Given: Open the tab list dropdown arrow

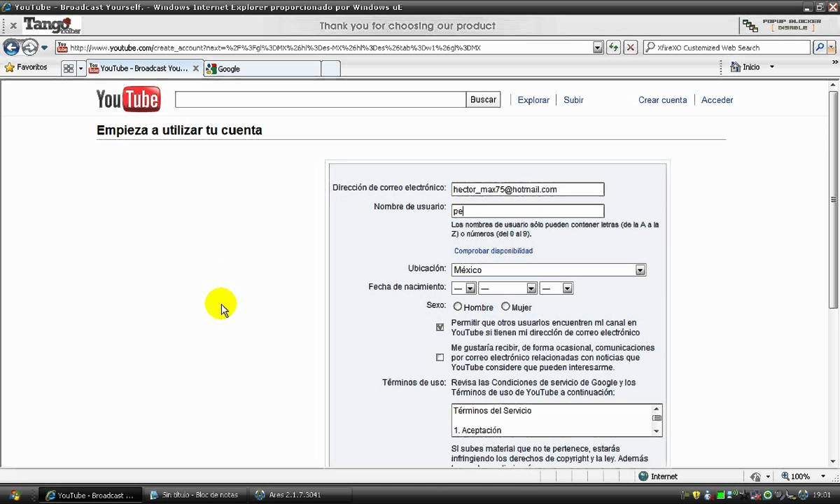Looking at the screenshot, I should click(80, 69).
